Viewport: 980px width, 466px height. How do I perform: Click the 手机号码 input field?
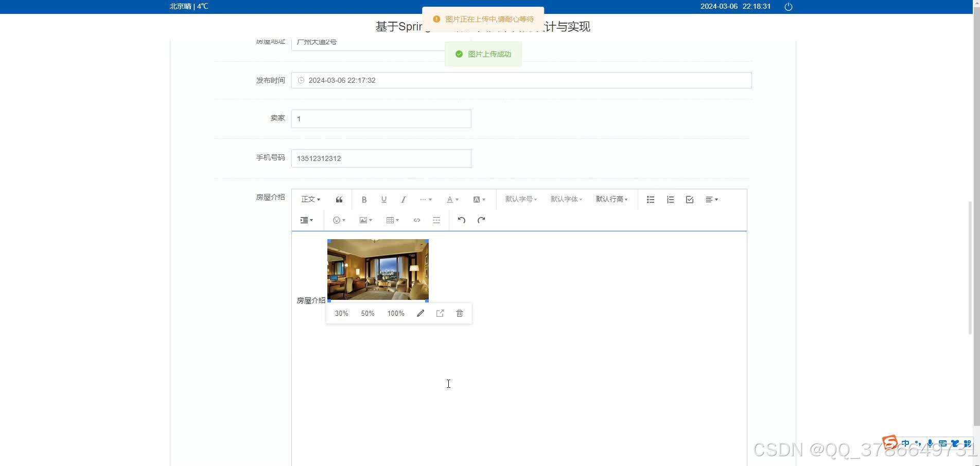point(381,158)
